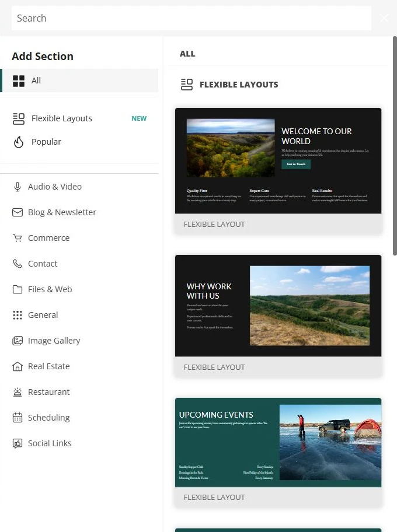The height and width of the screenshot is (532, 397).
Task: Click the Scheduling calendar icon
Action: (x=18, y=418)
